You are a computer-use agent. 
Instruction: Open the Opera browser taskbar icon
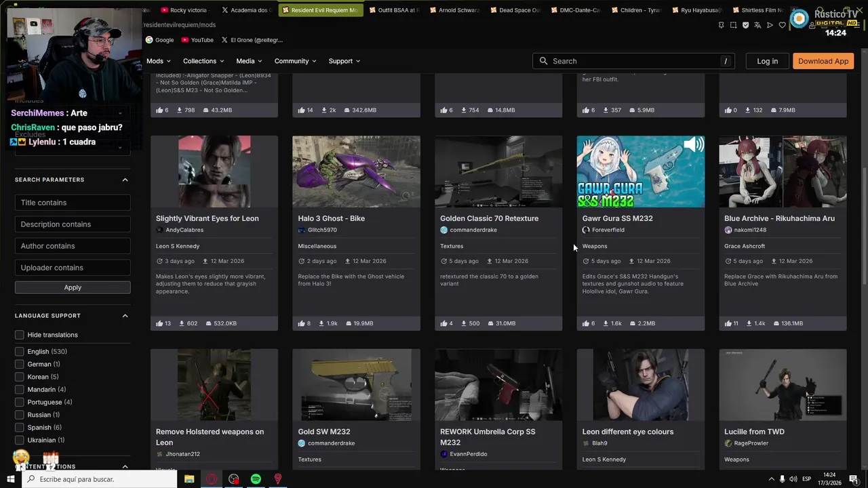click(x=212, y=479)
